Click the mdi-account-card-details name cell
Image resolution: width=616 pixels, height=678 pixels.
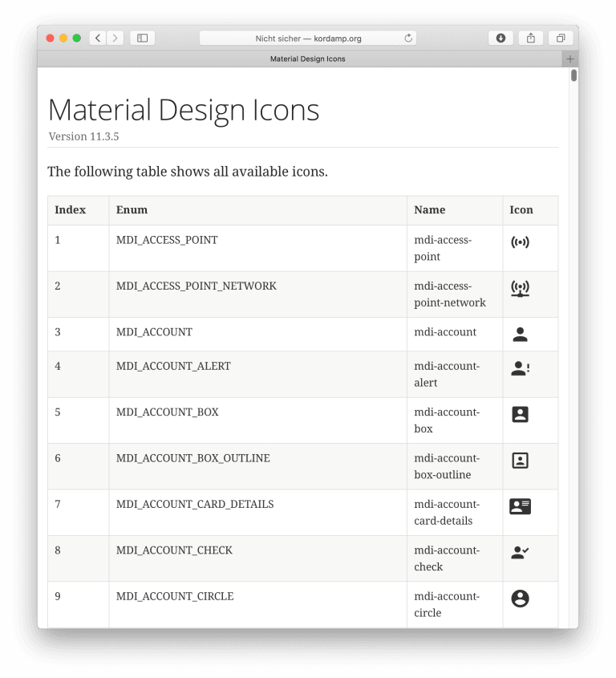(455, 513)
